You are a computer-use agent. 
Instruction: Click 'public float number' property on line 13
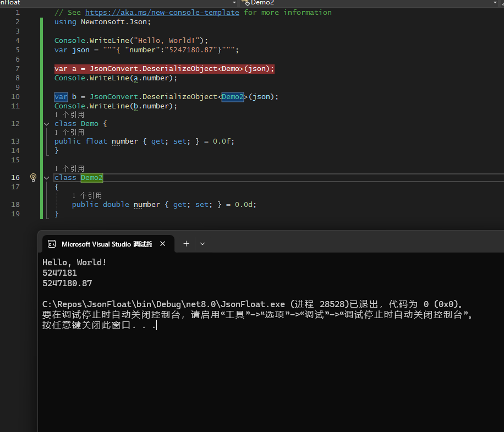coord(96,141)
